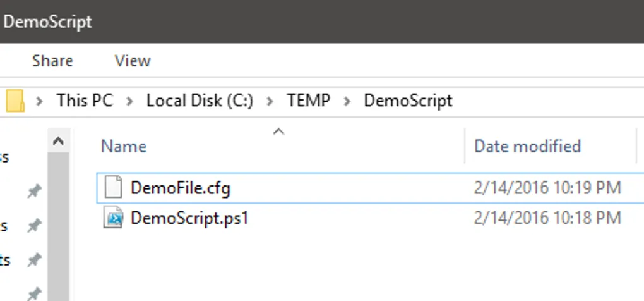Image resolution: width=644 pixels, height=301 pixels.
Task: Click the DemoFile.cfg blank file icon
Action: point(112,188)
